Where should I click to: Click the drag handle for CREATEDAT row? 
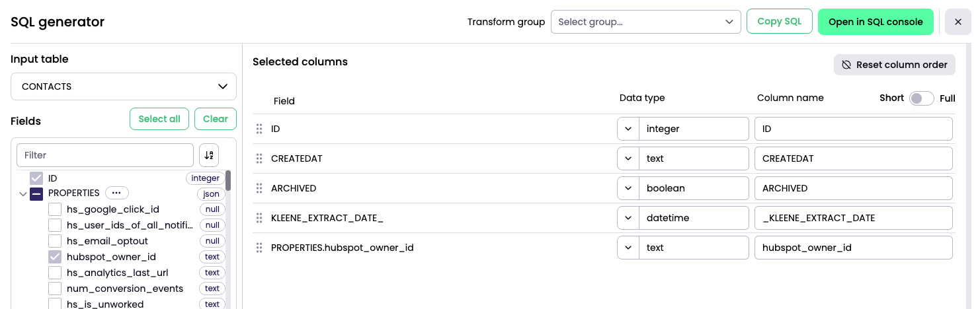coord(259,158)
